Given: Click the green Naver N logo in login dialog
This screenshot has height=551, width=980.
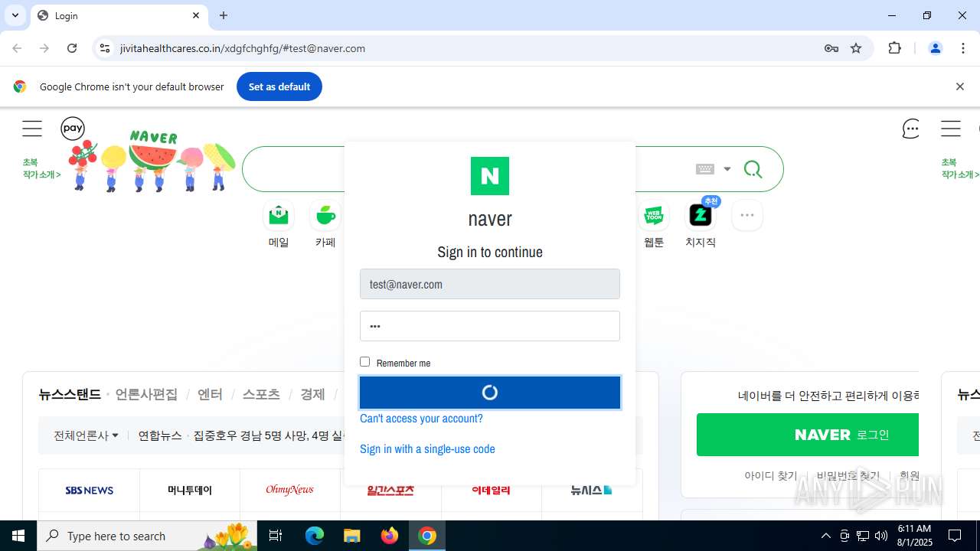Looking at the screenshot, I should tap(490, 176).
